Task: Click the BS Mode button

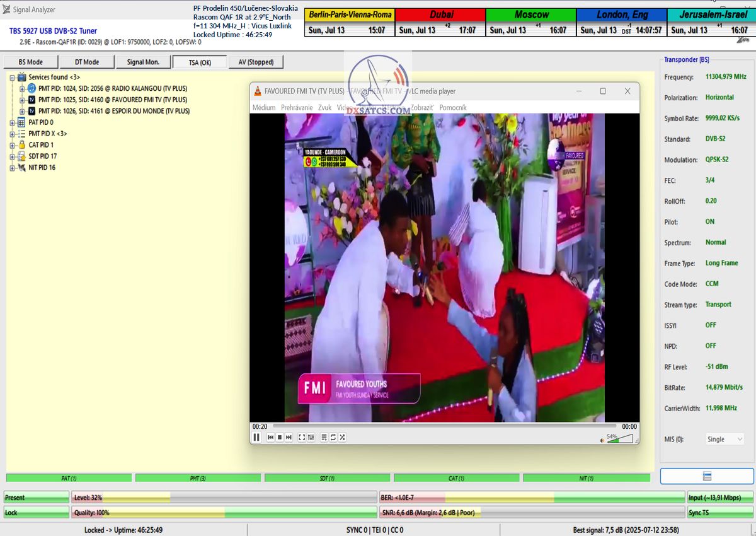Action: [x=31, y=62]
